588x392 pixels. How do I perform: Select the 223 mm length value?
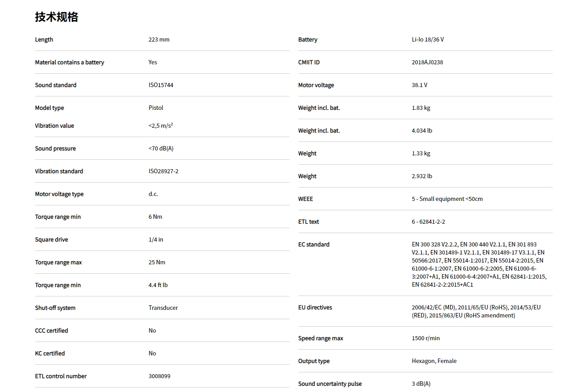click(x=159, y=40)
